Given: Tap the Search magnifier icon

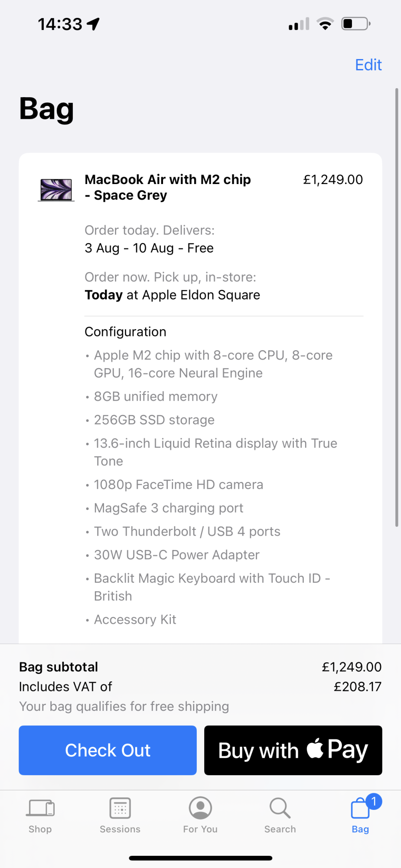Looking at the screenshot, I should (280, 808).
